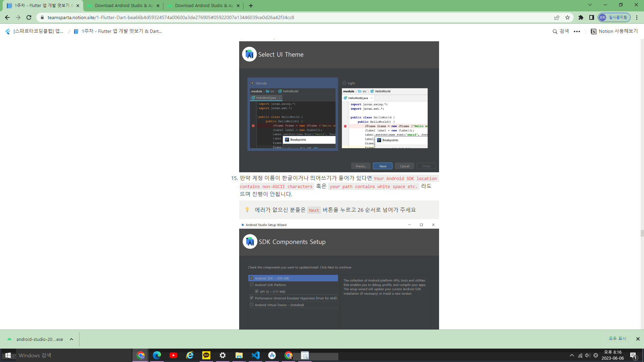The width and height of the screenshot is (644, 362).
Task: Share this page using the share icon
Action: point(557,17)
